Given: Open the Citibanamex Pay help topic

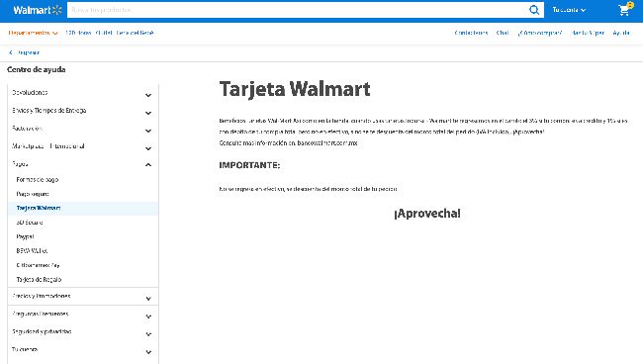Looking at the screenshot, I should tap(38, 265).
